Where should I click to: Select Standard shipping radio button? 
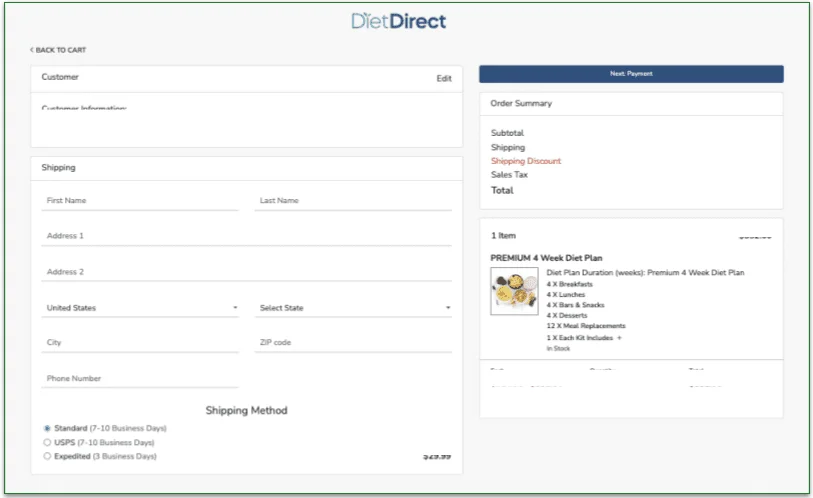click(47, 428)
